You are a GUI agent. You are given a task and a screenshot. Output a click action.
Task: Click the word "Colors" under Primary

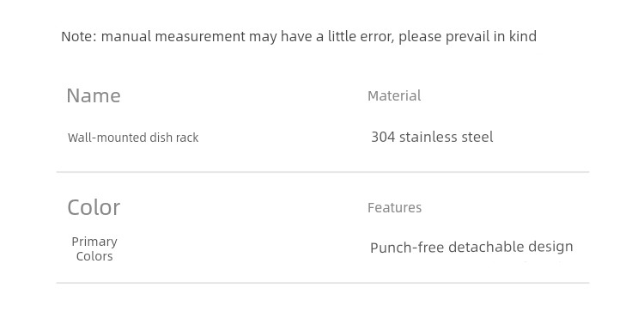(x=94, y=256)
